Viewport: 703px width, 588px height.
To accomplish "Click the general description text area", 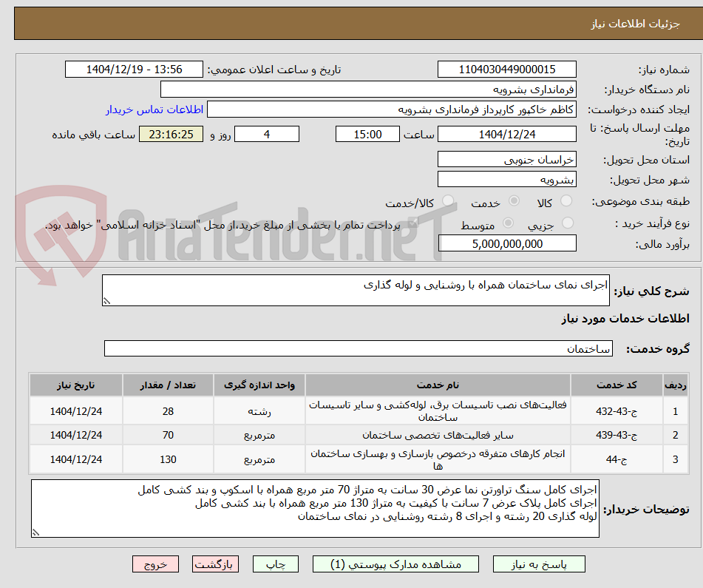I will point(356,290).
